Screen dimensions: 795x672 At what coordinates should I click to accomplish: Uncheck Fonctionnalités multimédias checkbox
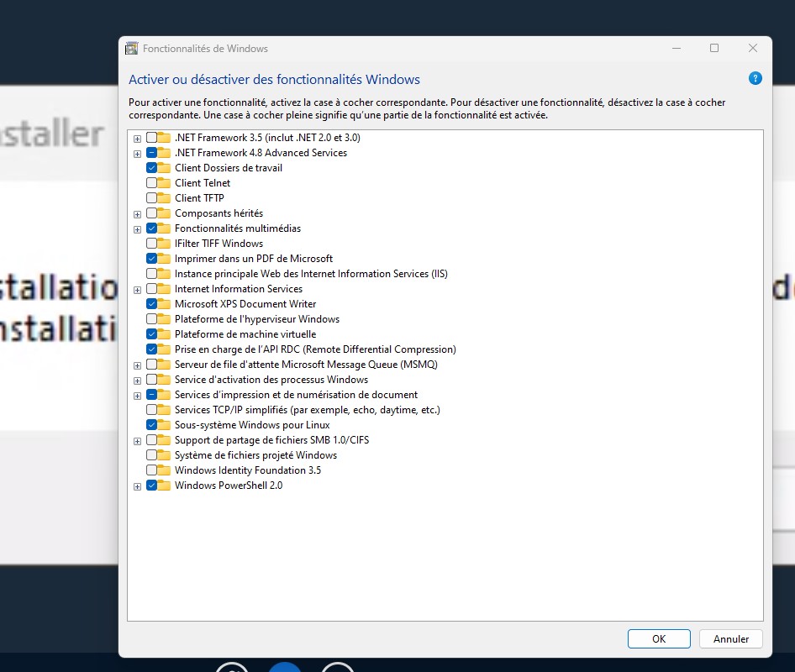tap(151, 228)
